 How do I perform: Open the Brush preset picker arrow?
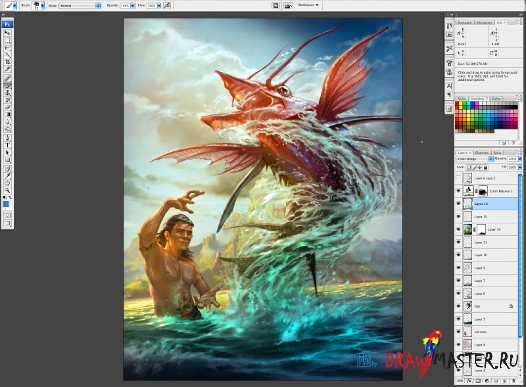pos(43,6)
